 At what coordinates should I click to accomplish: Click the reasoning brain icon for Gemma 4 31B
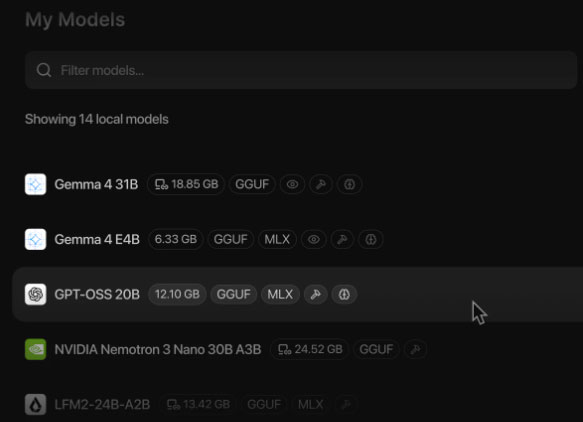point(349,184)
